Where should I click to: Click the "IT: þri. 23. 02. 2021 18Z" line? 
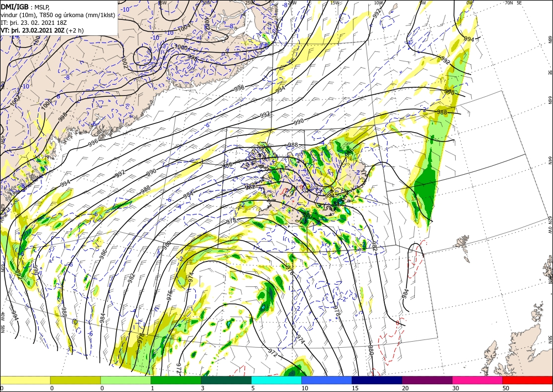(x=34, y=22)
